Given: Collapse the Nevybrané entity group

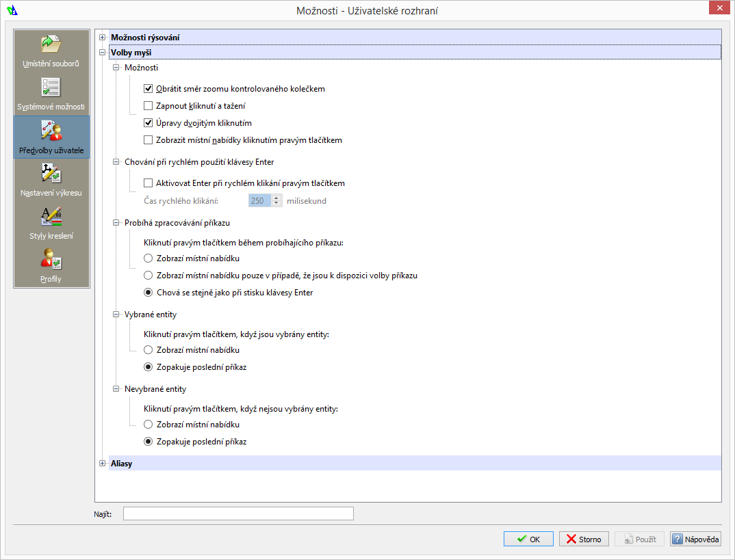Looking at the screenshot, I should click(x=116, y=389).
